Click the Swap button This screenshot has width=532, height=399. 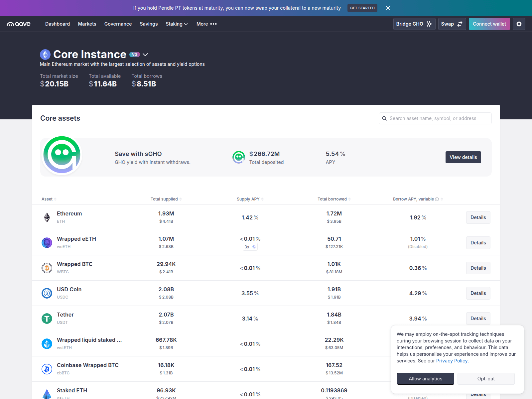(452, 24)
